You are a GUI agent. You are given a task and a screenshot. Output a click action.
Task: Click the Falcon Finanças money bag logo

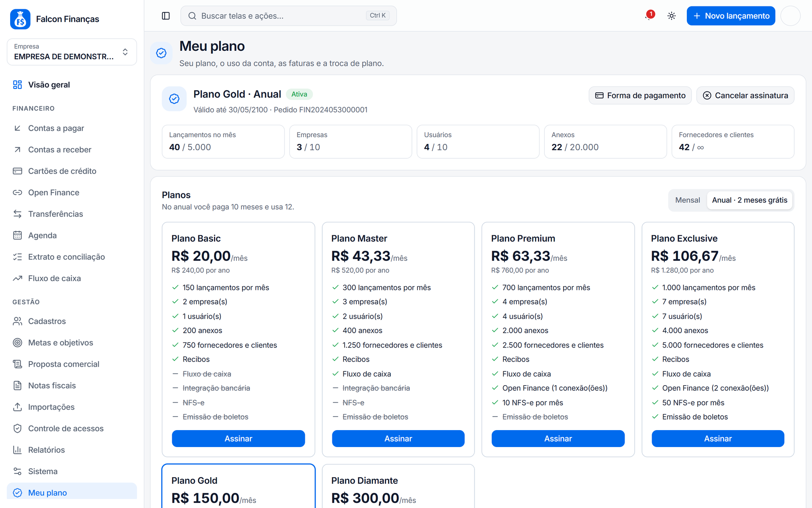(x=20, y=19)
